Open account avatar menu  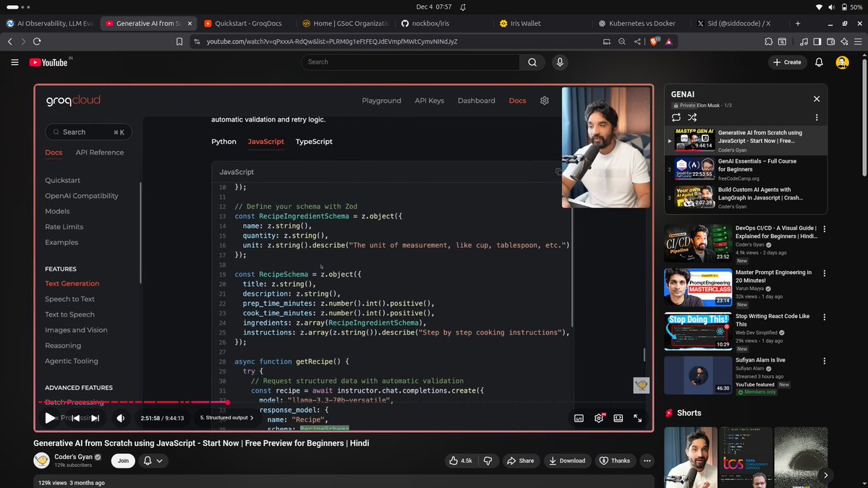coord(842,62)
